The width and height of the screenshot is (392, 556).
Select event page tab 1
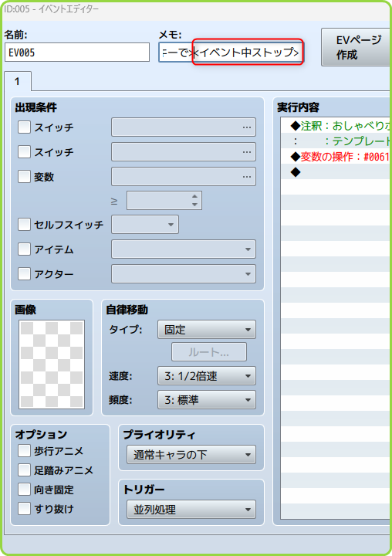click(18, 81)
